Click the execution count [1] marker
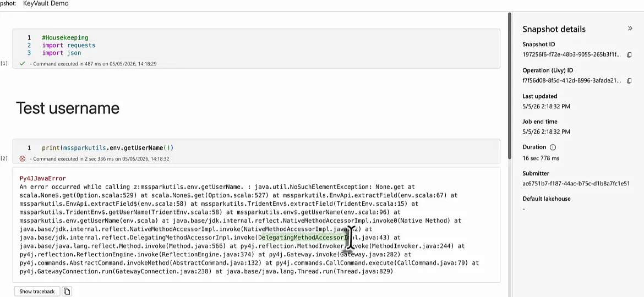644x297 pixels. [4, 63]
